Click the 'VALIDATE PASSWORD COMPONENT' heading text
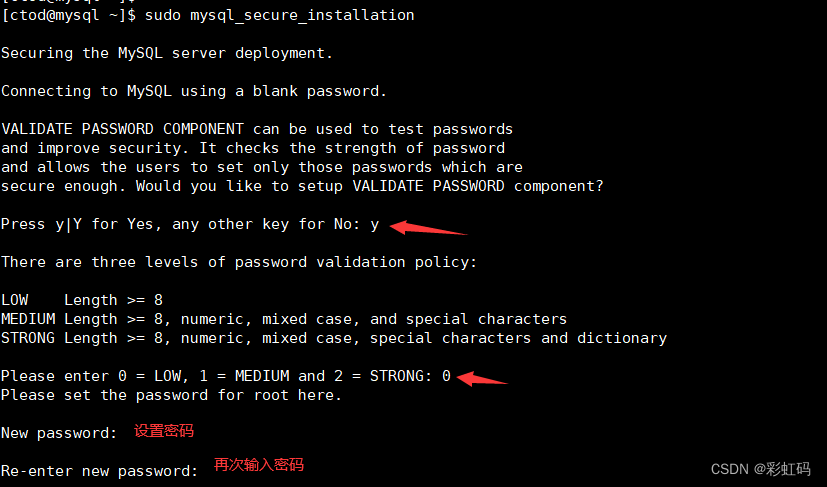Image resolution: width=827 pixels, height=487 pixels. (x=122, y=129)
